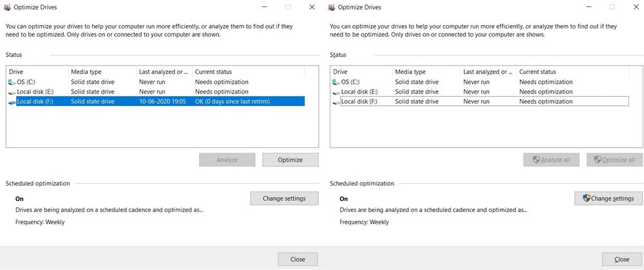644x270 pixels.
Task: Click the shield icon on Change settings button
Action: coord(586,198)
